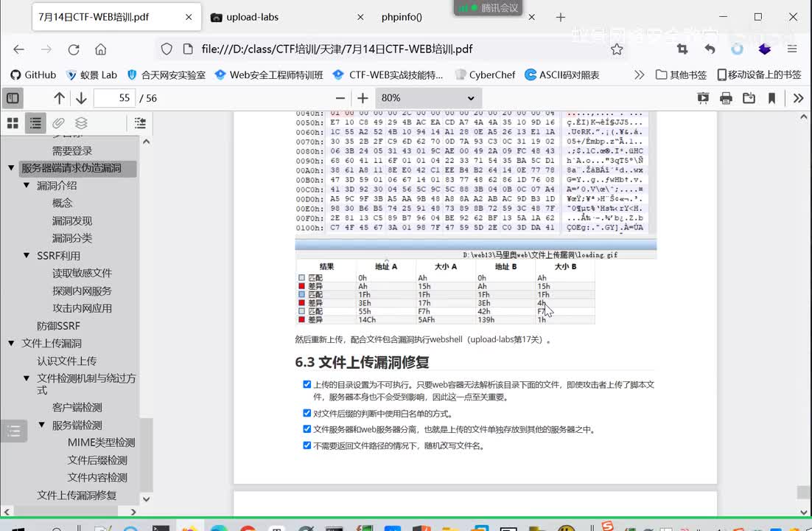Jump to 文件上传漏洞修复 in outline
The height and width of the screenshot is (531, 812).
pos(77,495)
